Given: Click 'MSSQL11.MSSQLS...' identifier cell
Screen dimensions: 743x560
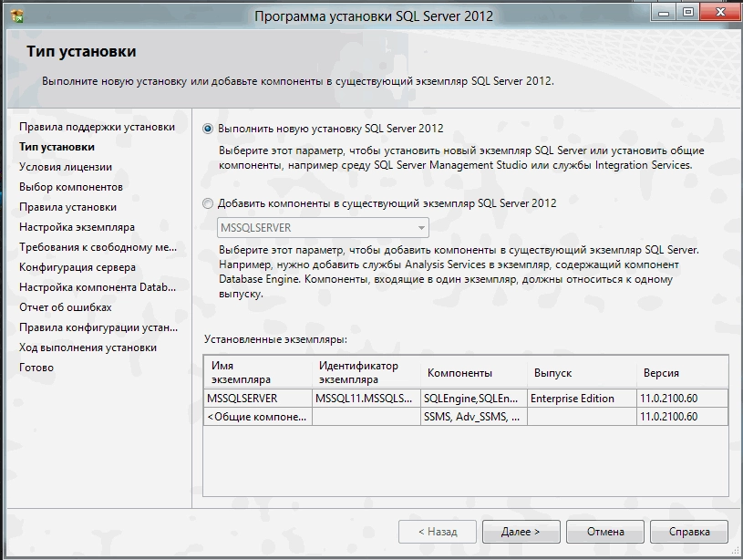Looking at the screenshot, I should 366,399.
